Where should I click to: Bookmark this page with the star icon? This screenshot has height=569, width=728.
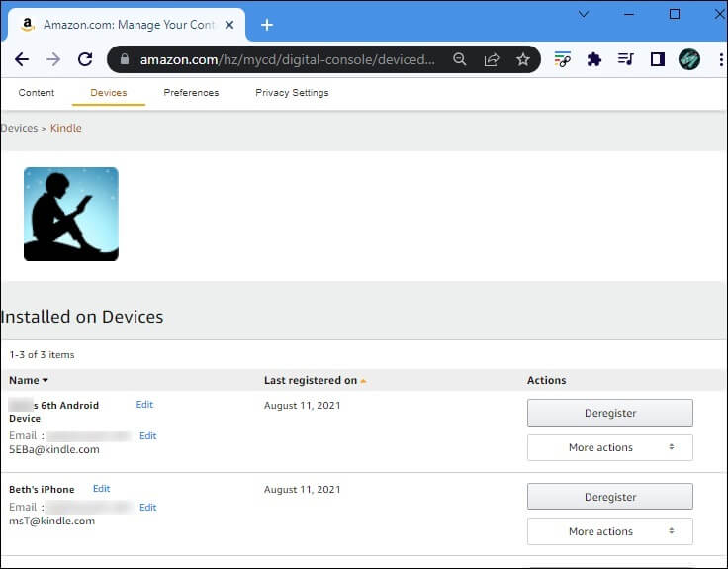(523, 59)
